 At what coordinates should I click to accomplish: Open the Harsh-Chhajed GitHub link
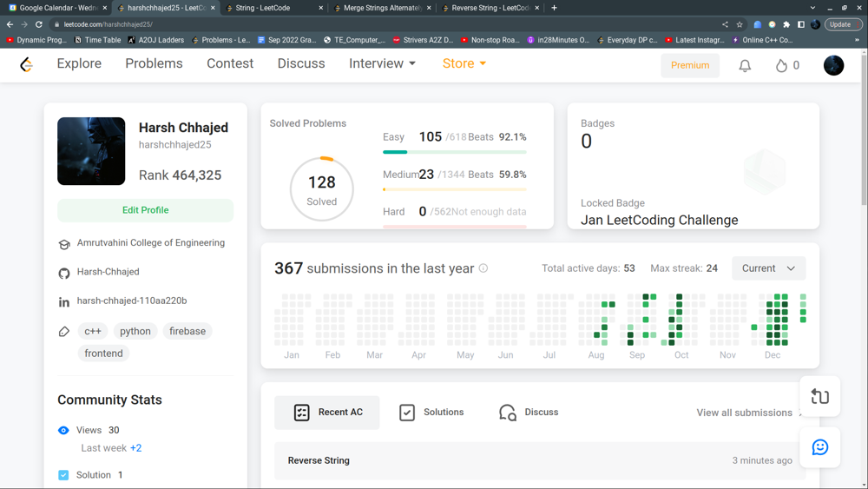click(x=108, y=272)
